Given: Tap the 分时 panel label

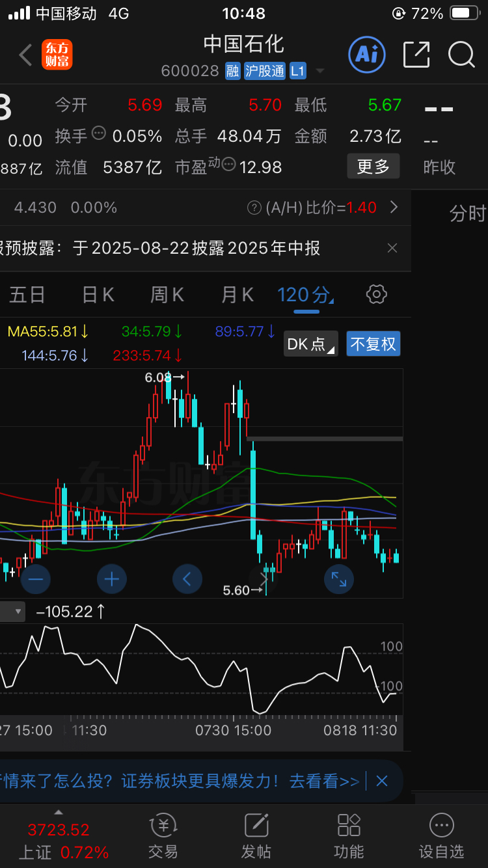Looking at the screenshot, I should [x=468, y=213].
